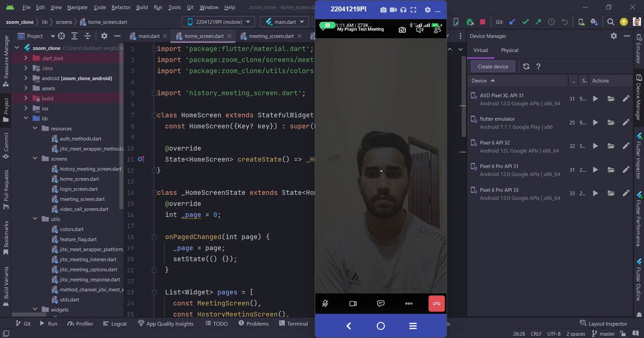The height and width of the screenshot is (338, 644).
Task: Collapse the screens folder
Action: coord(34,159)
